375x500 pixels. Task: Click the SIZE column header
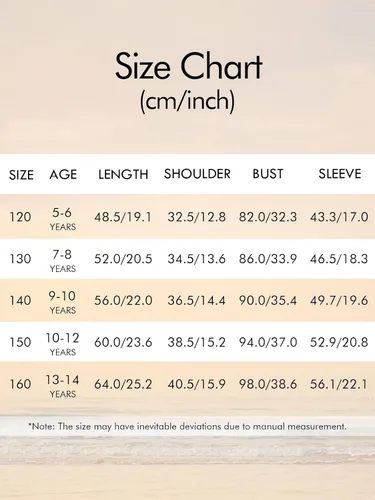(x=21, y=175)
